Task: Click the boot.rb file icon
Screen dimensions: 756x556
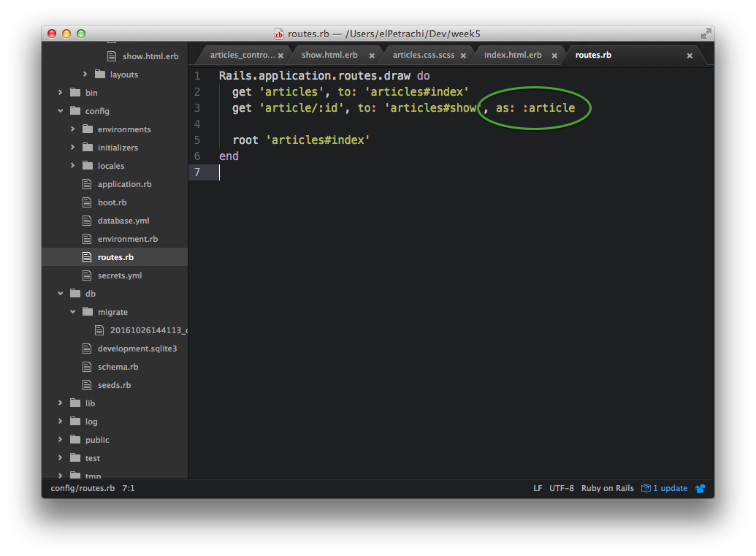Action: pyautogui.click(x=87, y=202)
